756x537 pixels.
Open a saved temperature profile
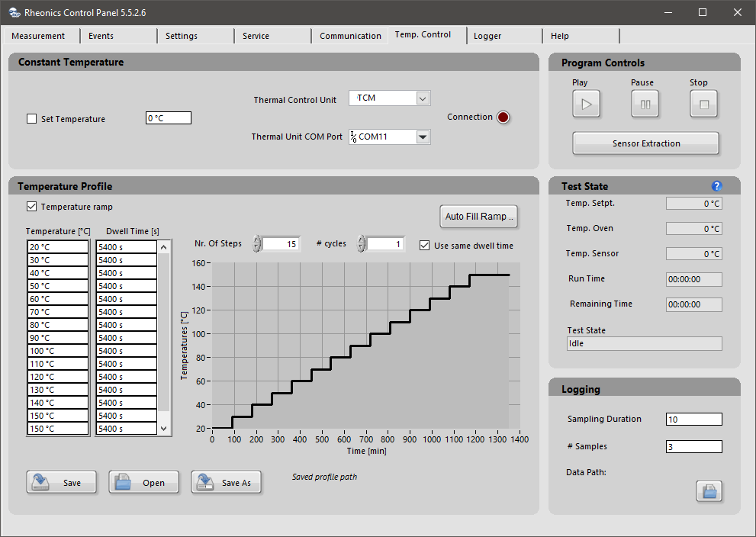(143, 482)
